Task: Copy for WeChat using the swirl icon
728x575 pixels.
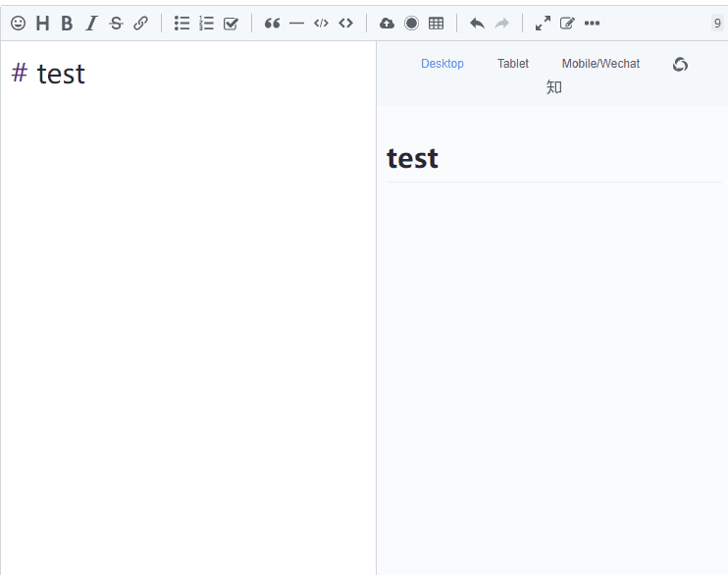Action: 680,64
